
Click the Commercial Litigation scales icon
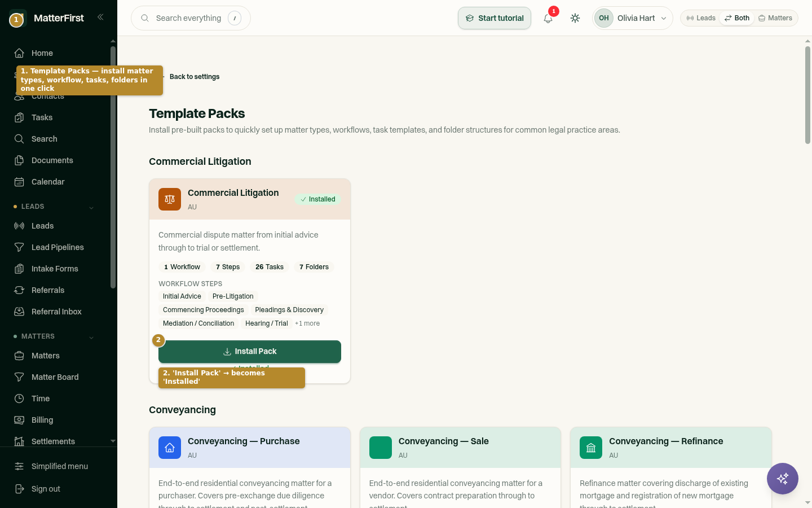[170, 199]
